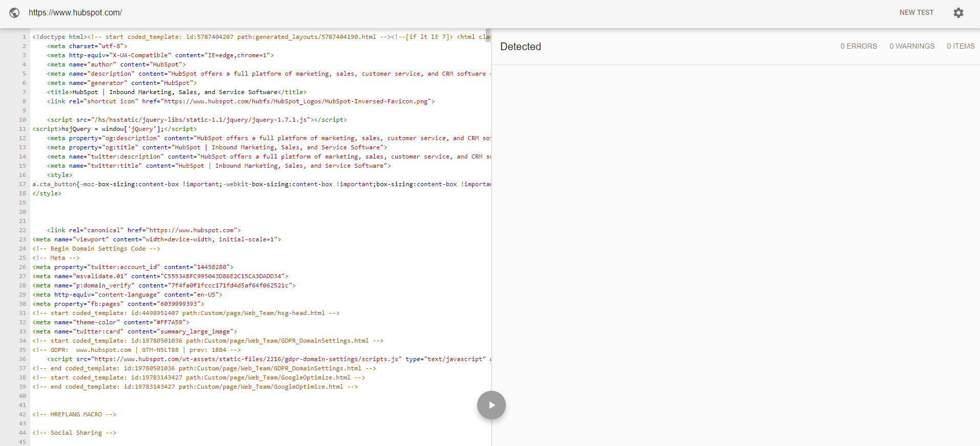Click the HREFLANG MACRO comment line
The image size is (980, 446).
pyautogui.click(x=74, y=414)
